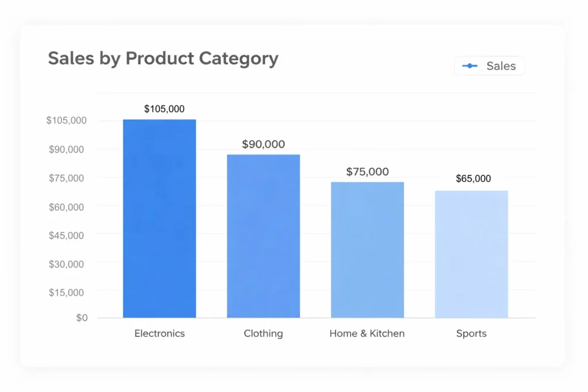
Task: Click the $30,000 y-axis tick label
Action: [65, 264]
